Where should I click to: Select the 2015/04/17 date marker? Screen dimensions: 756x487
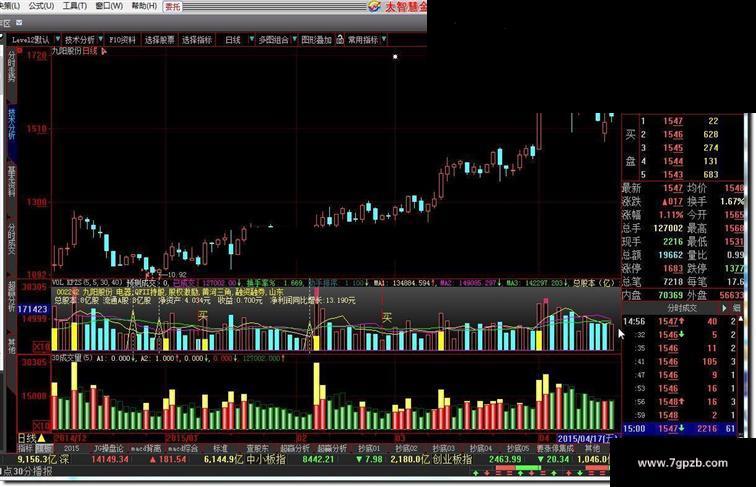tap(587, 438)
